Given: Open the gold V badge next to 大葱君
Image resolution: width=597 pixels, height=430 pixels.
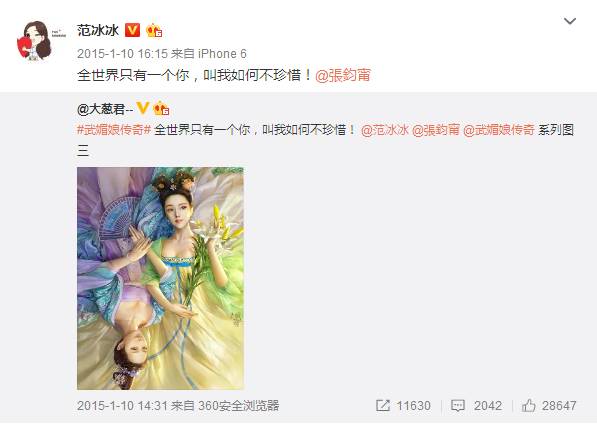Looking at the screenshot, I should tap(143, 109).
